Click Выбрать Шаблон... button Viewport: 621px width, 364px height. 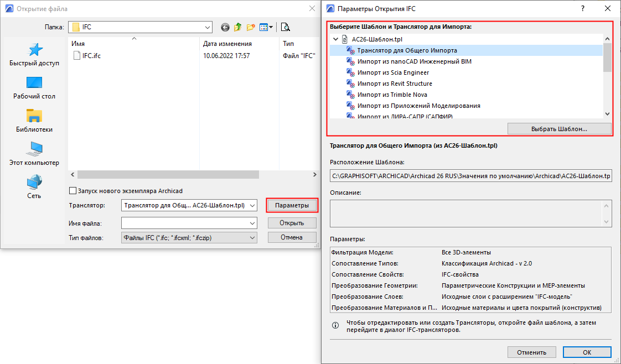click(559, 129)
